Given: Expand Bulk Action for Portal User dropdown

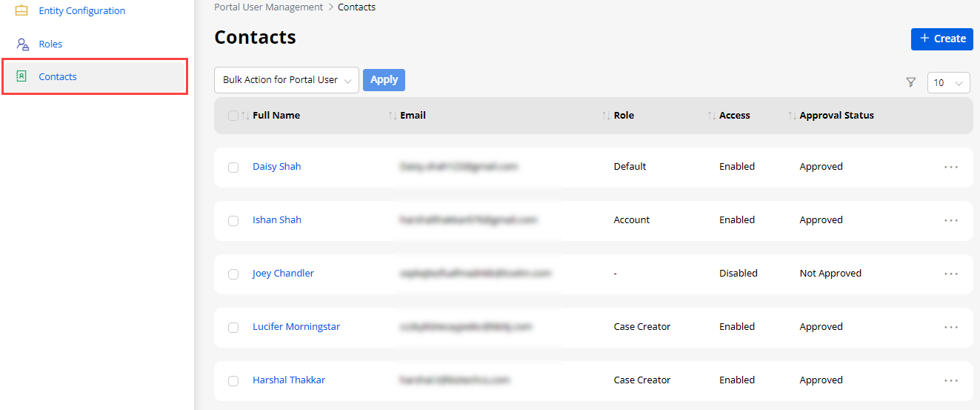Looking at the screenshot, I should click(286, 80).
